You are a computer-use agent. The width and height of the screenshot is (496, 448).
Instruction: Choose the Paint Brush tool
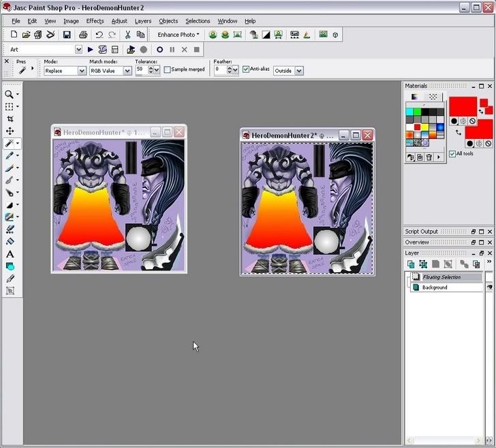[9, 167]
